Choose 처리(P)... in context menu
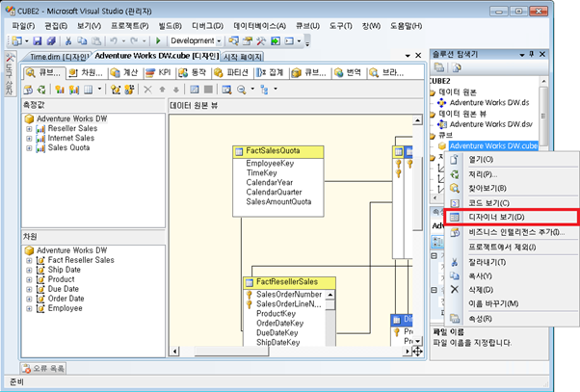580x392 pixels. click(512, 174)
